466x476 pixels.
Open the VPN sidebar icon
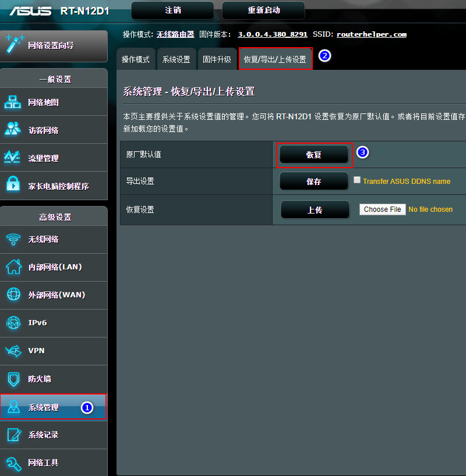13,351
